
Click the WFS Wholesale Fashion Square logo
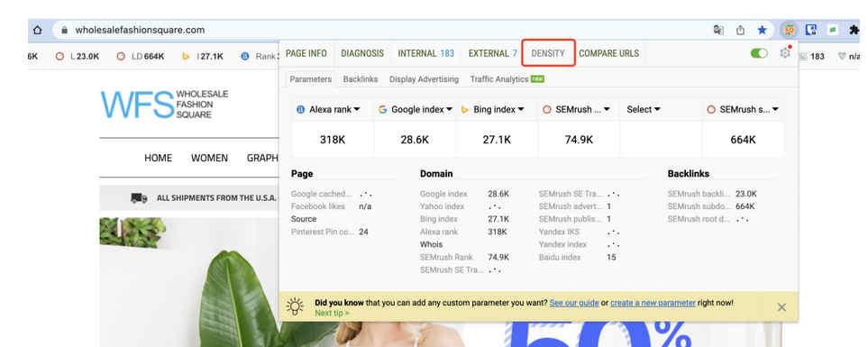tap(164, 104)
